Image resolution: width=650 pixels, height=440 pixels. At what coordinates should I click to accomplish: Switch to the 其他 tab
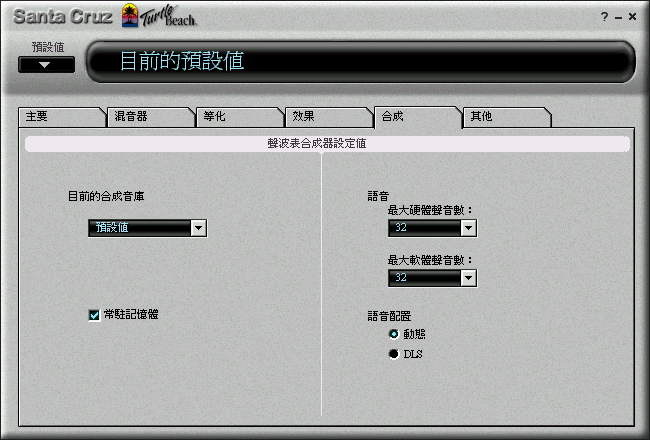(507, 117)
